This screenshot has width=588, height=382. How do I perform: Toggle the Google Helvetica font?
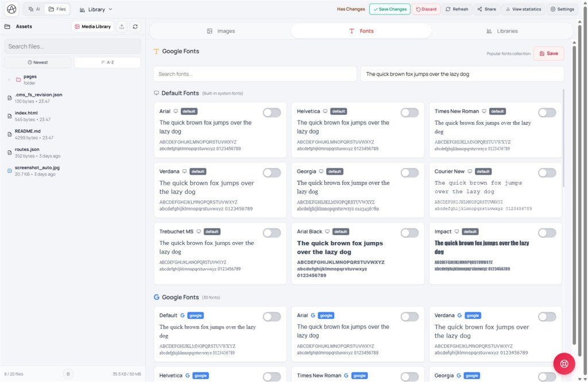[x=272, y=377]
